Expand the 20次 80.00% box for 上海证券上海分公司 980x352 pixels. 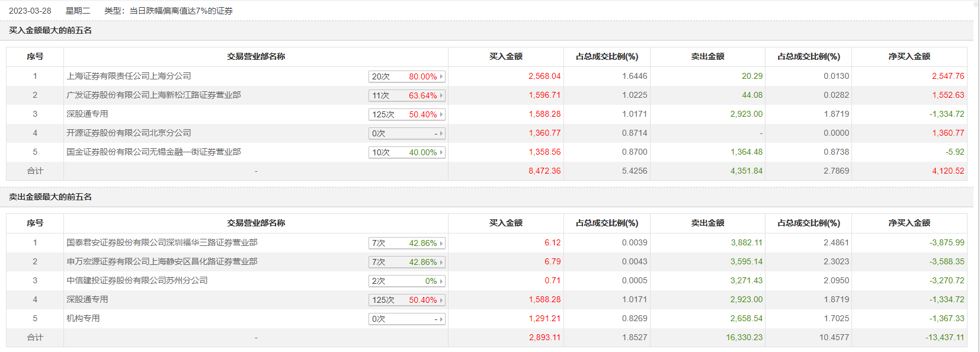[406, 76]
